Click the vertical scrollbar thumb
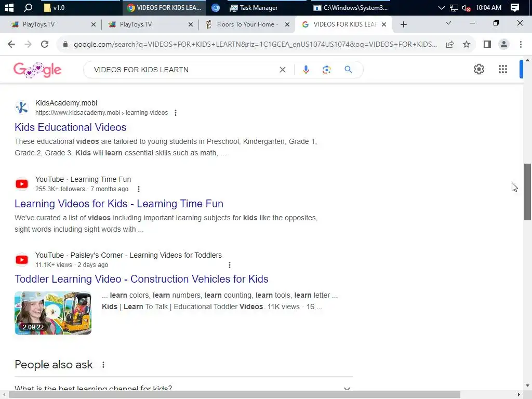532x399 pixels. point(527,192)
